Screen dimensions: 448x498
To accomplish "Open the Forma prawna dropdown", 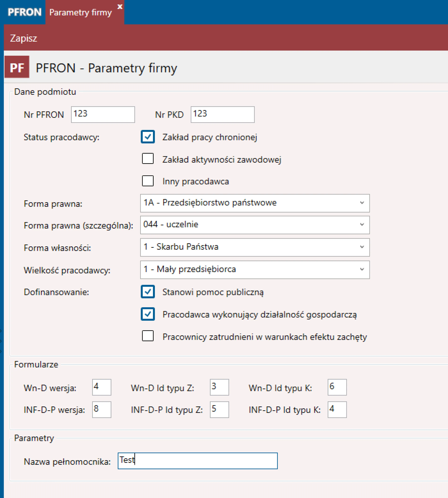I will click(255, 203).
